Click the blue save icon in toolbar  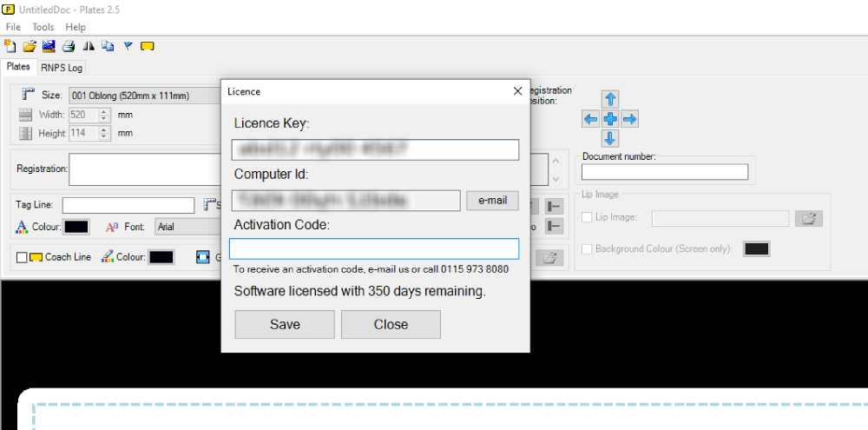click(x=49, y=46)
